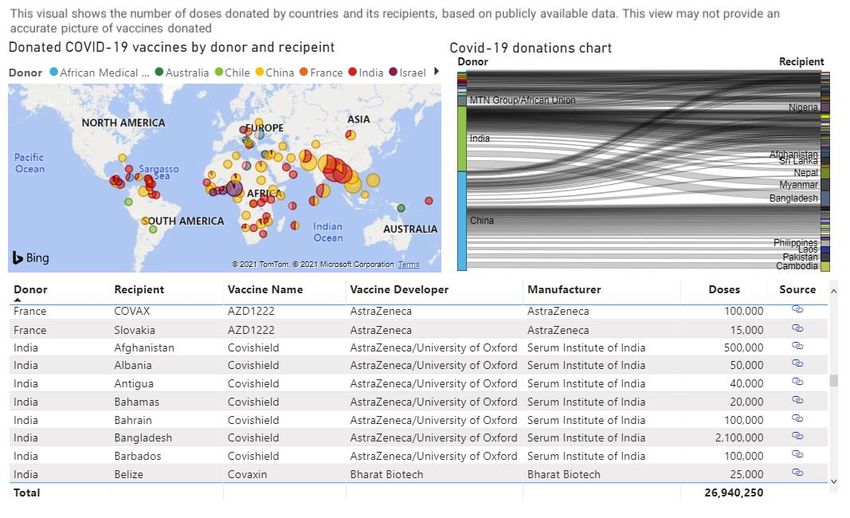This screenshot has height=518, width=850.
Task: Open source link for India Barbados row
Action: pyautogui.click(x=797, y=454)
